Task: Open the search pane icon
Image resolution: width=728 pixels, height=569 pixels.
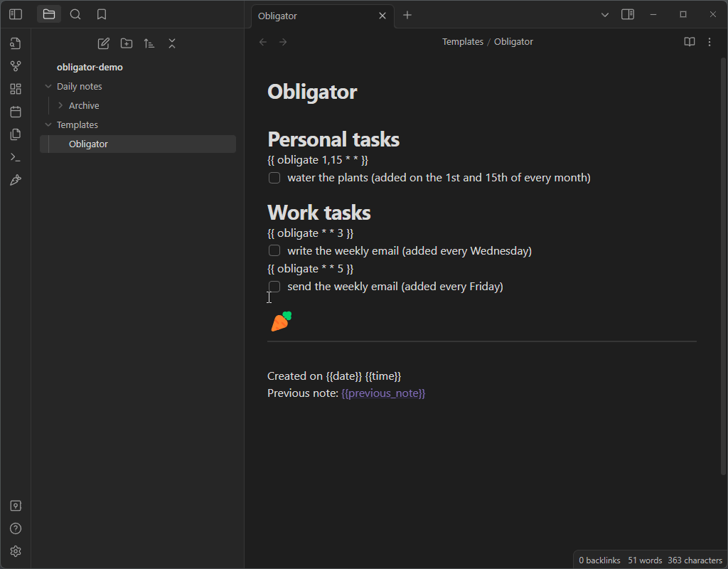Action: tap(75, 14)
